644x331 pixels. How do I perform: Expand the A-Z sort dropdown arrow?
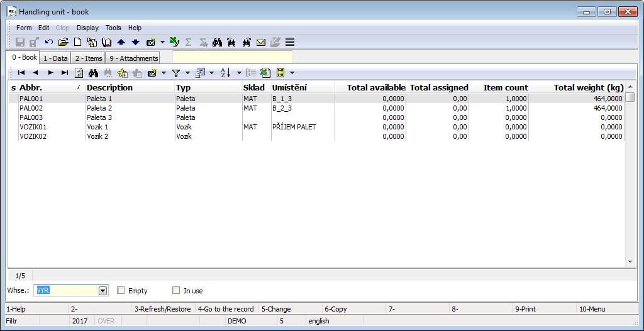click(x=240, y=73)
